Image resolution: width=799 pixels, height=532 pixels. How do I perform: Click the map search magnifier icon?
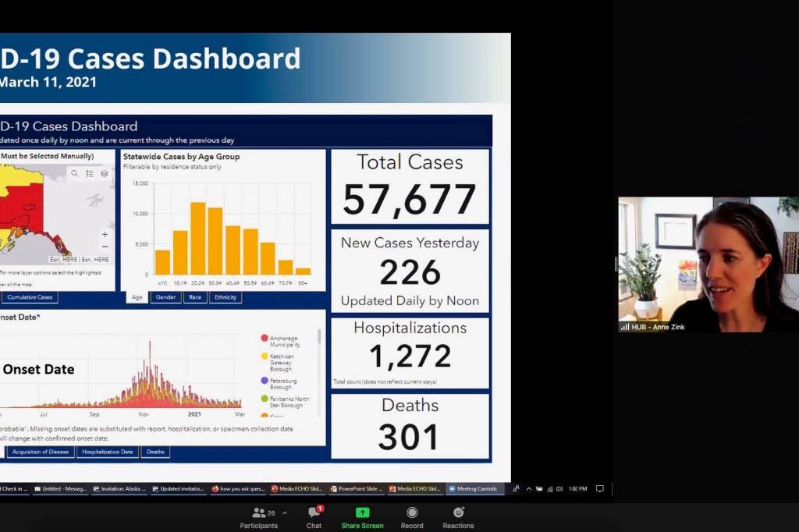(x=75, y=174)
